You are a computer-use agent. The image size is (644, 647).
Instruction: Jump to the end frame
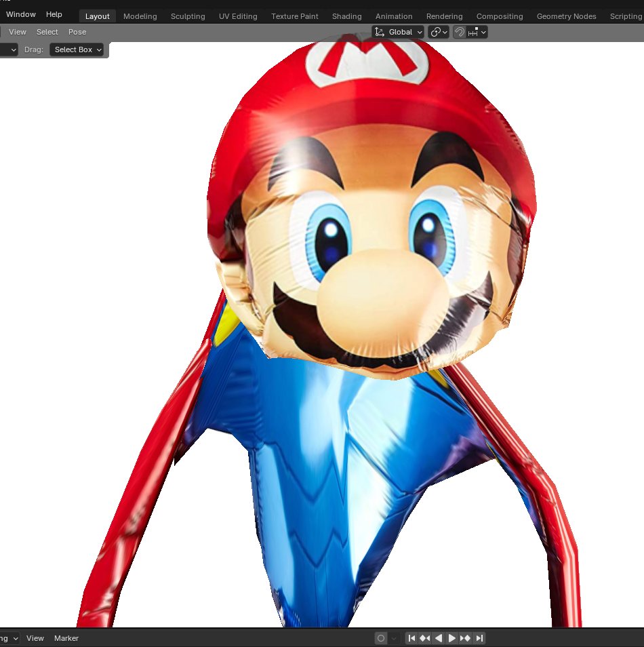tap(479, 638)
